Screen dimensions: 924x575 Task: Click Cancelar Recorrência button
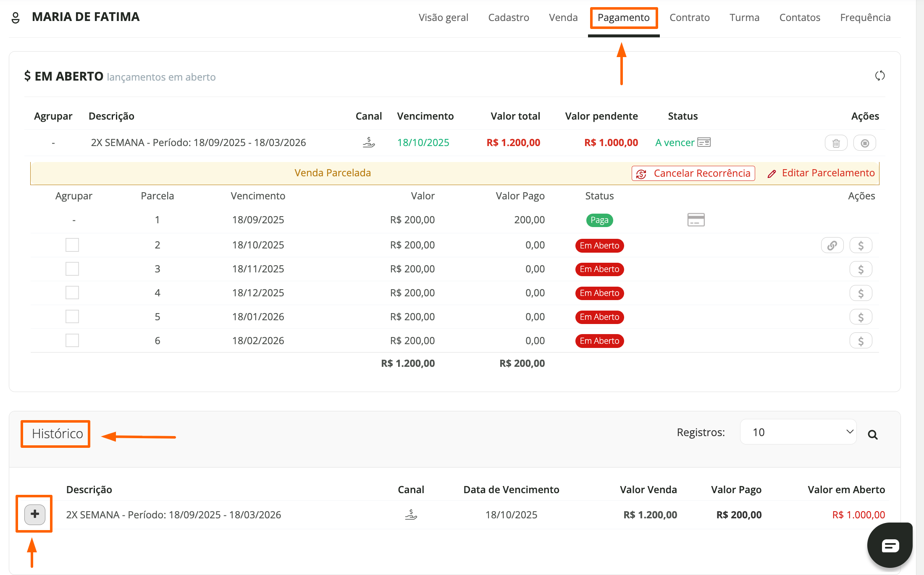click(693, 173)
